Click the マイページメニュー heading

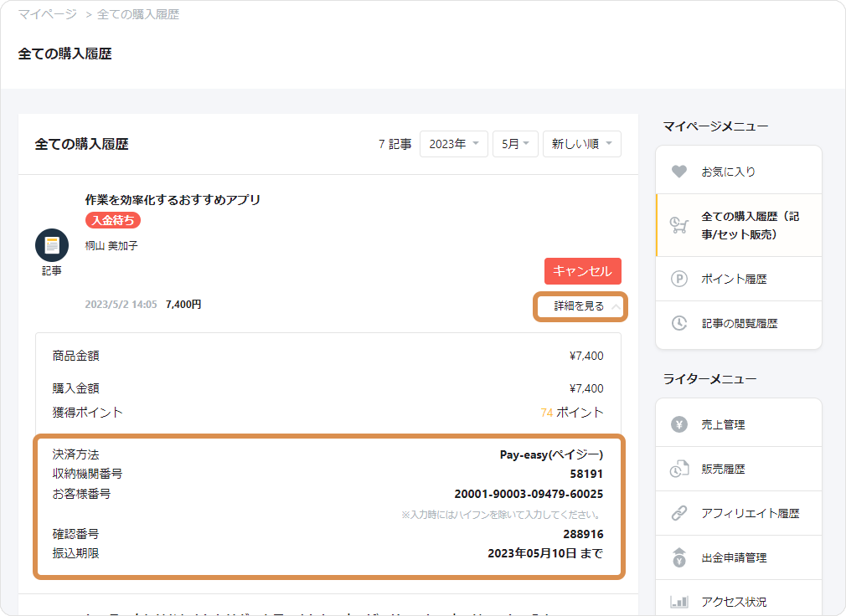(715, 126)
